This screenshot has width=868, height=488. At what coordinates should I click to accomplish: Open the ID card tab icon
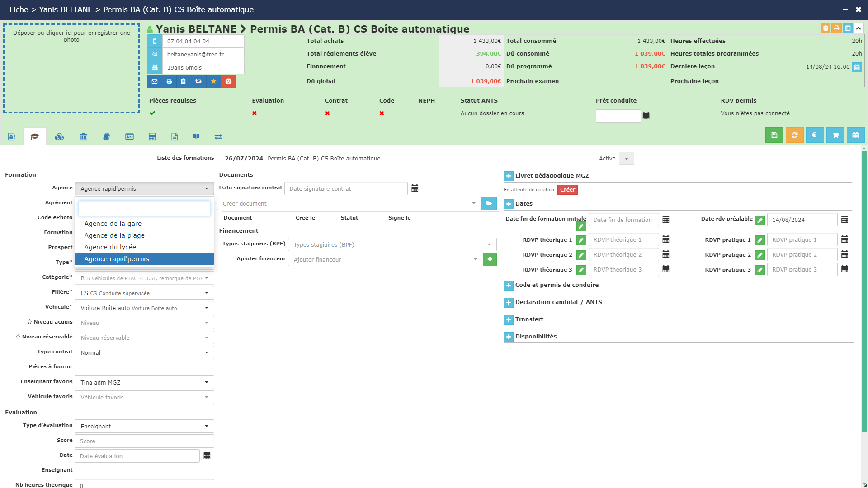click(x=129, y=136)
